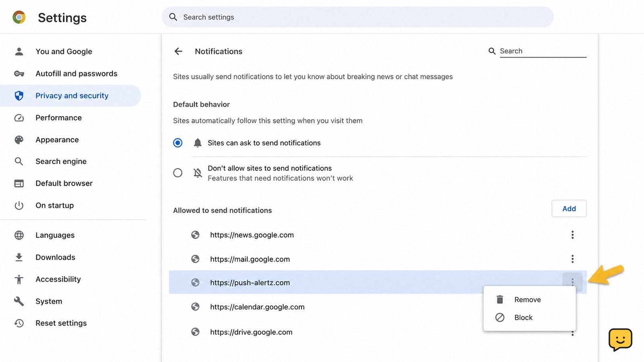Click the https://news.google.com entry
Viewport: 644px width, 362px height.
pos(252,235)
